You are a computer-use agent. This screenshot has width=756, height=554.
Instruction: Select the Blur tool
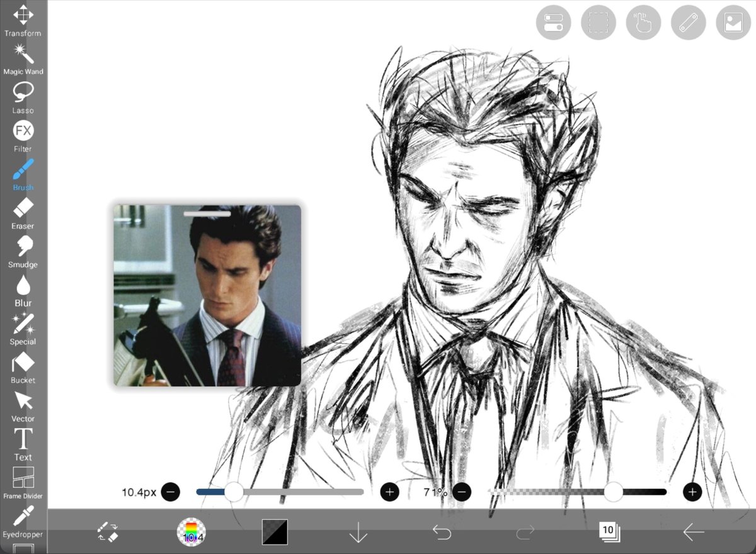point(23,290)
